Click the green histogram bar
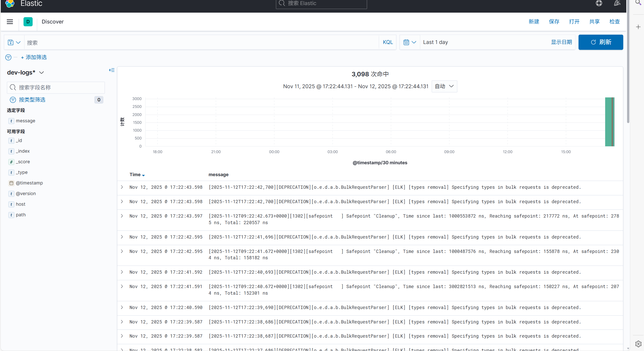Screen dimensions: 644x351 [608, 122]
